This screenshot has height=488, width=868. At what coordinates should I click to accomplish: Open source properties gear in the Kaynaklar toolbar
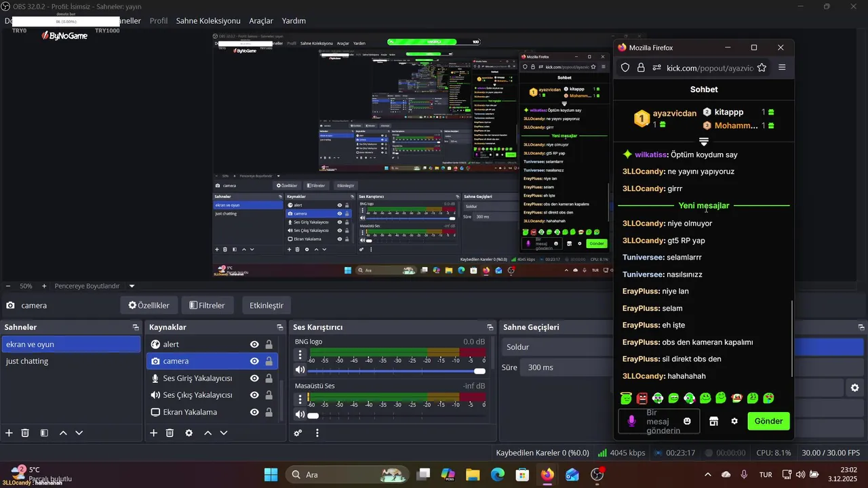pyautogui.click(x=189, y=432)
